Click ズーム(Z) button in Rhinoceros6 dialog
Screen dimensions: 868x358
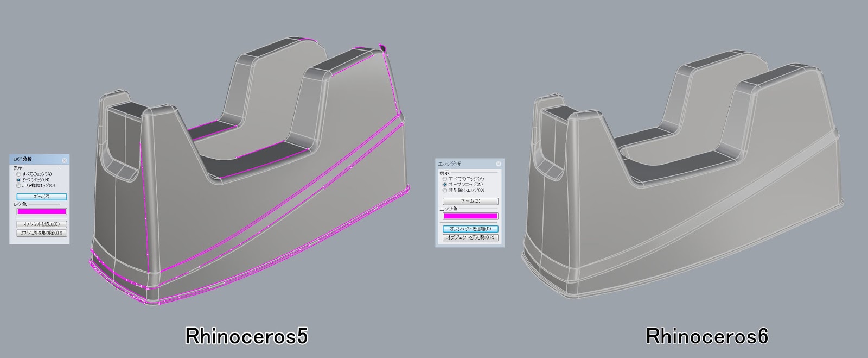point(470,201)
